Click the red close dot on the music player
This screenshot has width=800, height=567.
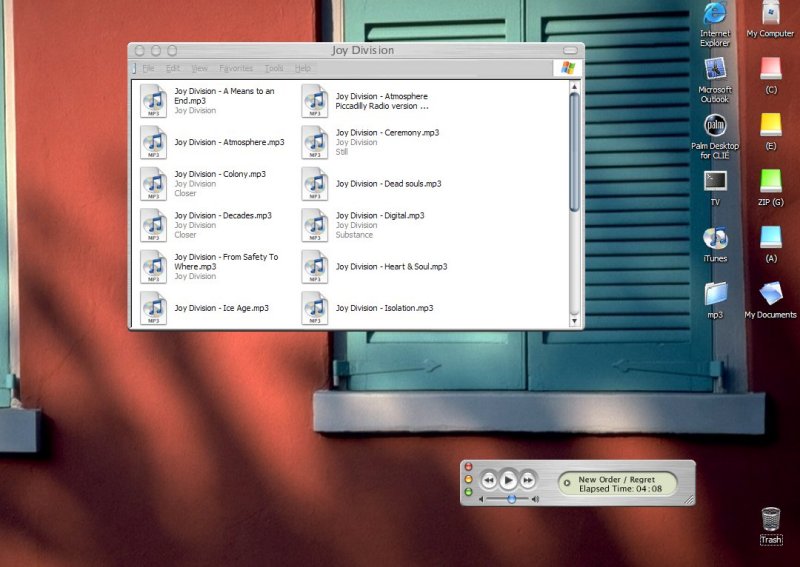click(x=468, y=466)
